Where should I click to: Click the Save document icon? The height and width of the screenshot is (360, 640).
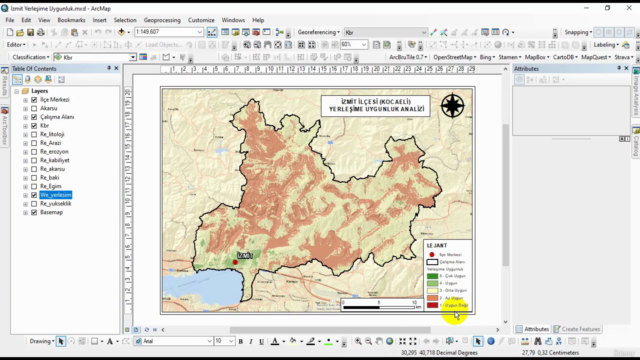coord(30,32)
